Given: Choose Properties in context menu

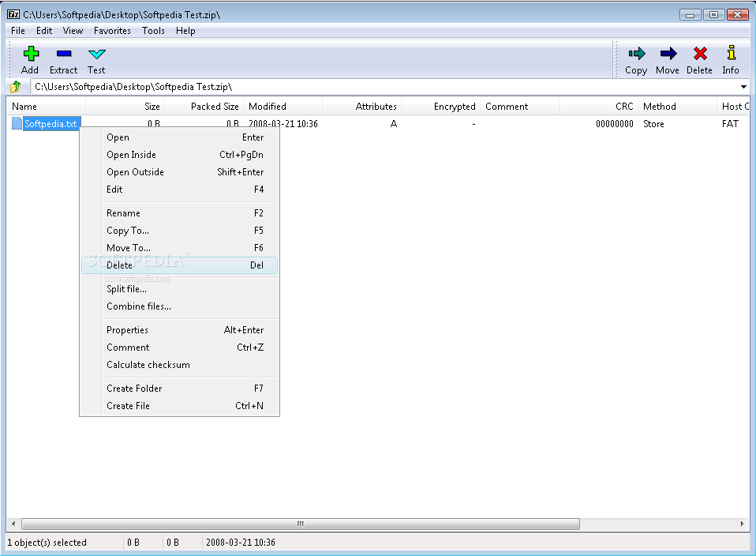Looking at the screenshot, I should point(179,330).
